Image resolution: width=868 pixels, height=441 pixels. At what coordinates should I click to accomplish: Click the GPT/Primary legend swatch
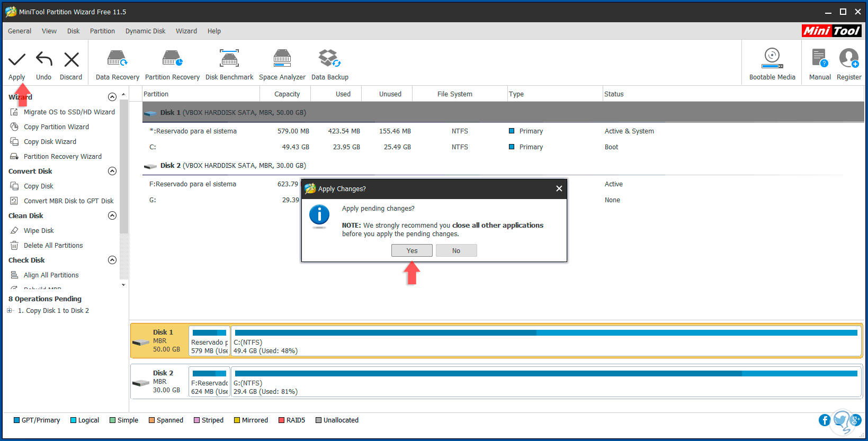tap(17, 420)
